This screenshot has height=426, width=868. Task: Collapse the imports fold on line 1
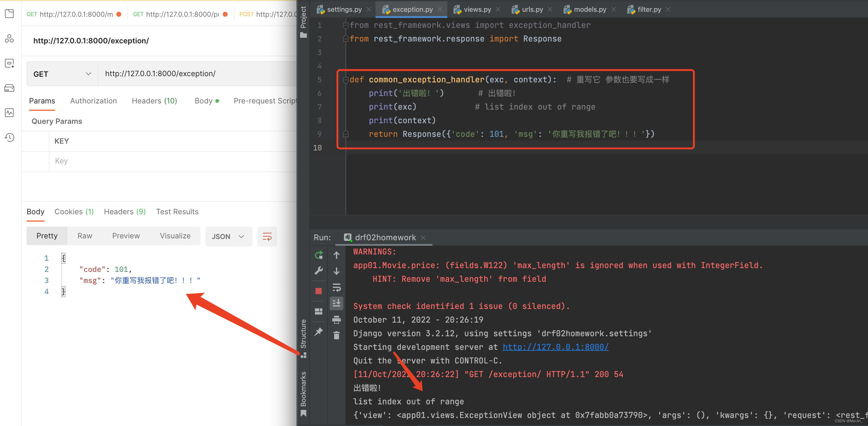pos(346,25)
